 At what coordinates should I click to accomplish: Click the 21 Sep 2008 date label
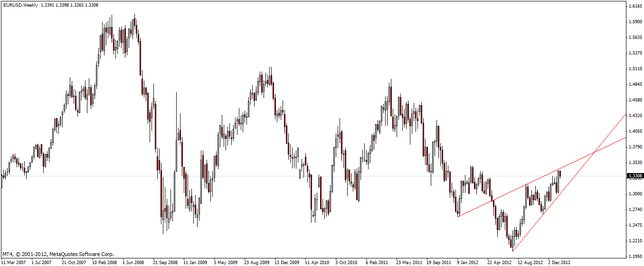point(166,262)
